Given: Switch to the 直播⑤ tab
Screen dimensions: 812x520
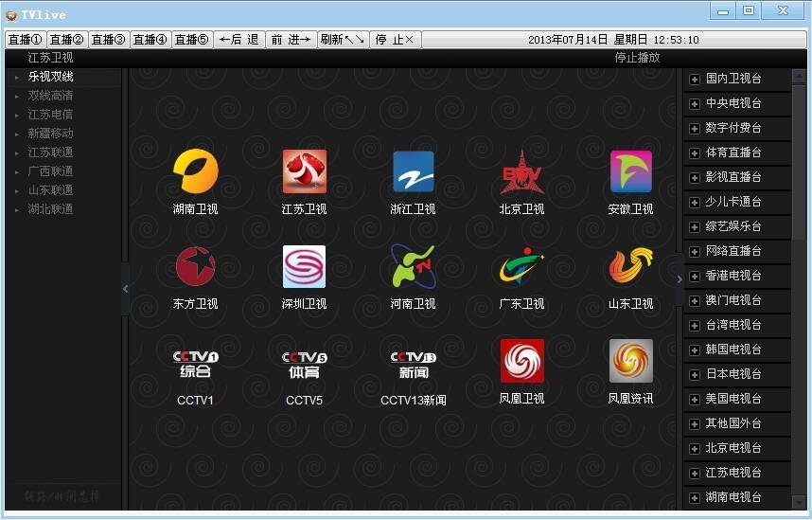Looking at the screenshot, I should 191,40.
